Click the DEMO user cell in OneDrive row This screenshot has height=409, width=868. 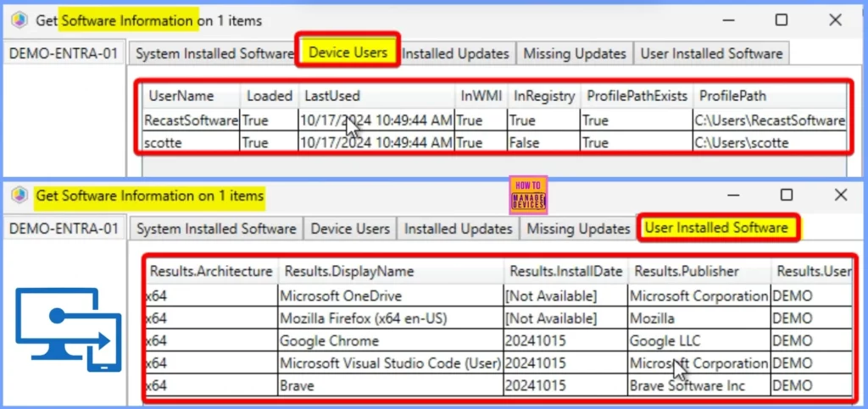tap(811, 296)
